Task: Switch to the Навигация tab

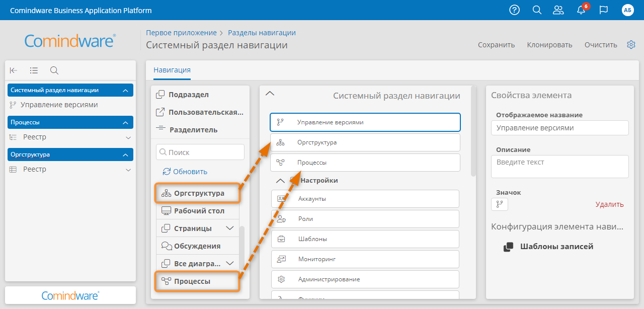Action: pyautogui.click(x=172, y=70)
